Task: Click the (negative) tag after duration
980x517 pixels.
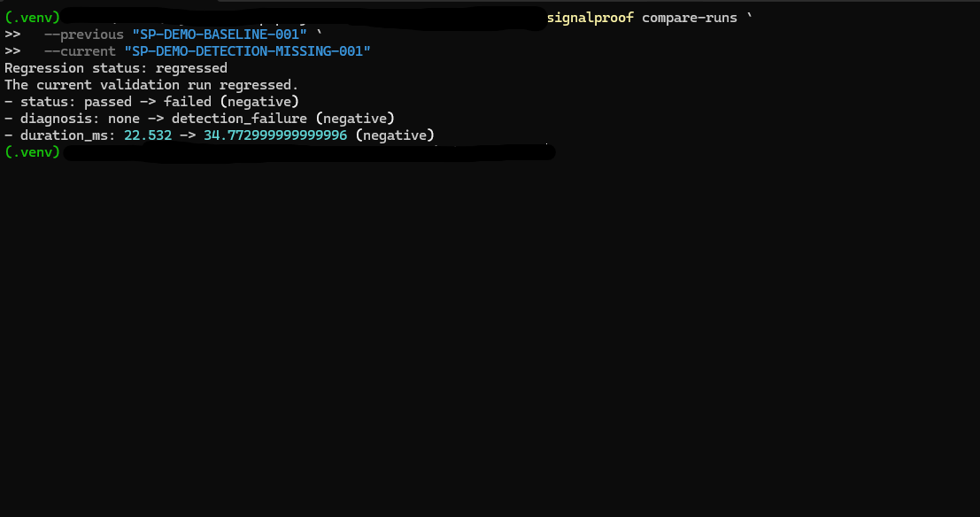Action: pos(394,135)
